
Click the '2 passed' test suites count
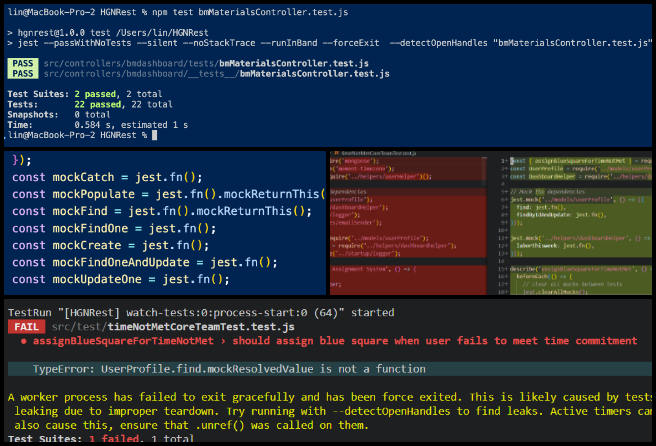95,94
